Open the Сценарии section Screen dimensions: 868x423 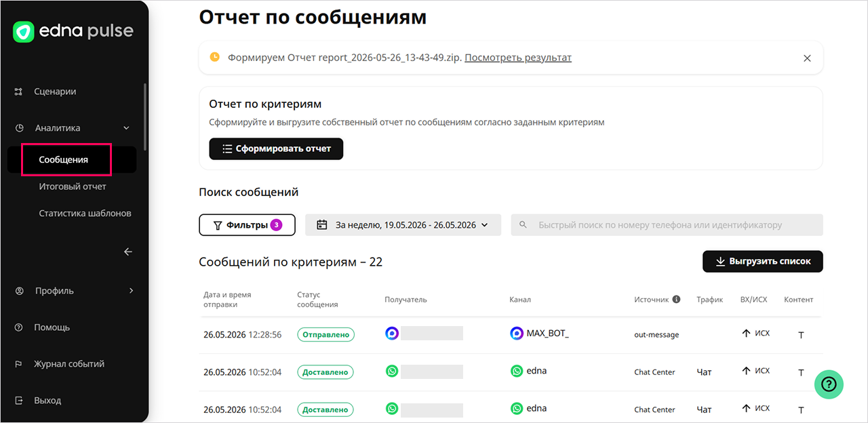point(55,92)
